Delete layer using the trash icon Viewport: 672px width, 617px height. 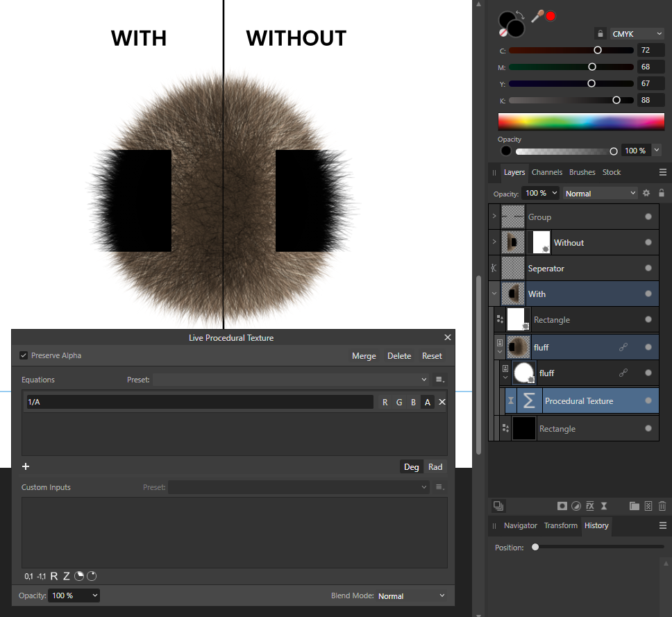pos(662,506)
